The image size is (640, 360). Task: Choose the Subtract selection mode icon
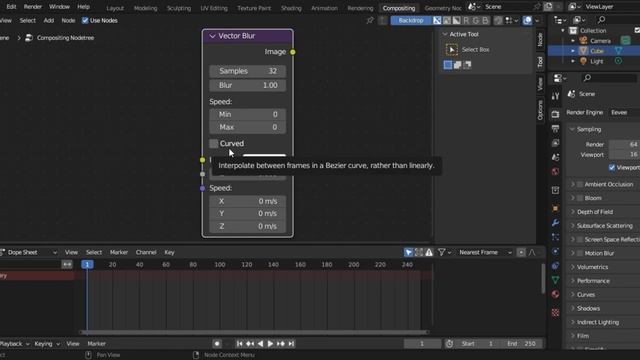pyautogui.click(x=467, y=64)
